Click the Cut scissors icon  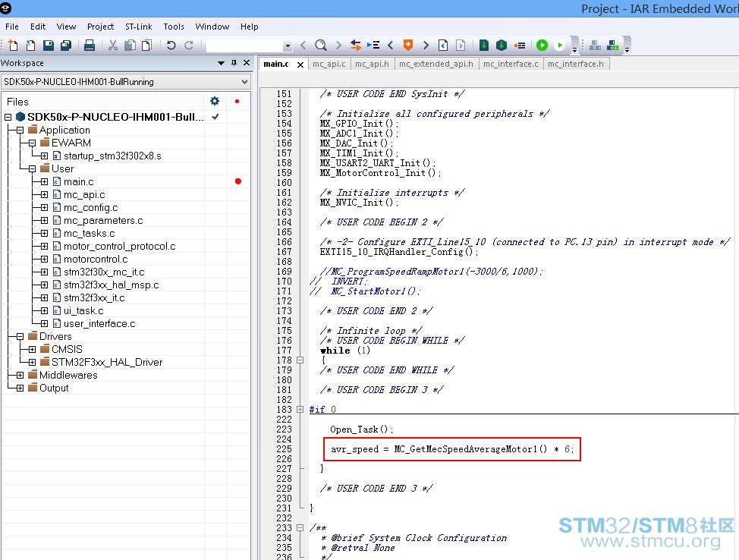(112, 46)
